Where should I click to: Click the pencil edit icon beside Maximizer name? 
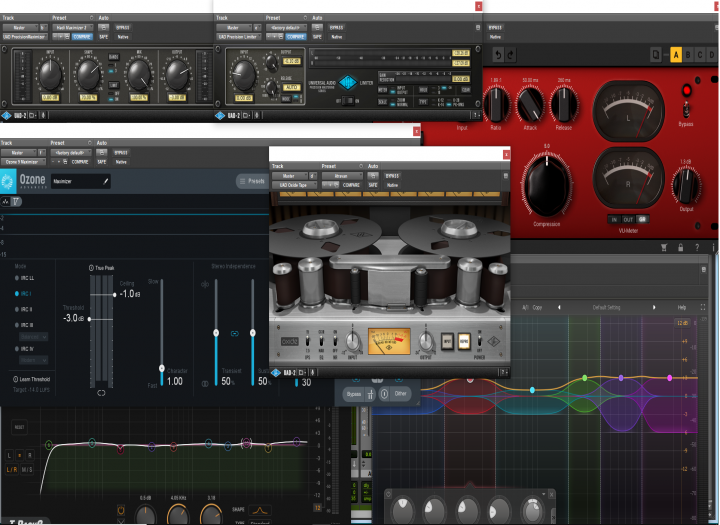[106, 181]
